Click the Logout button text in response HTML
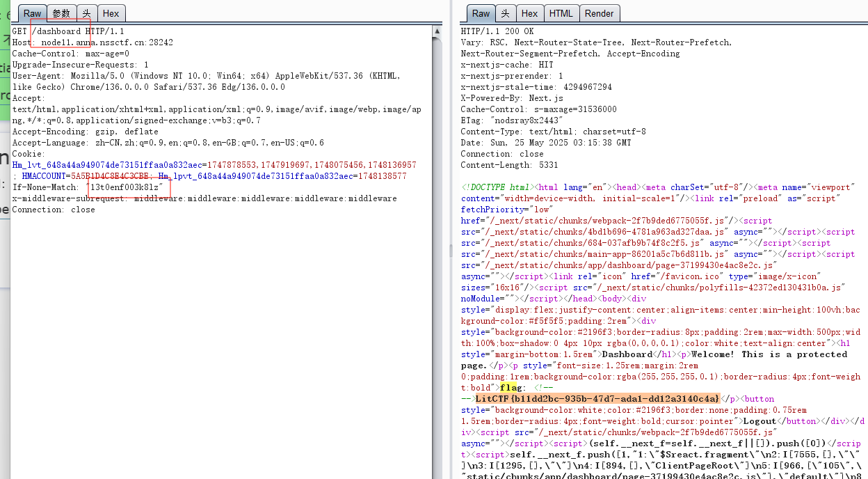This screenshot has height=479, width=868. (x=759, y=421)
